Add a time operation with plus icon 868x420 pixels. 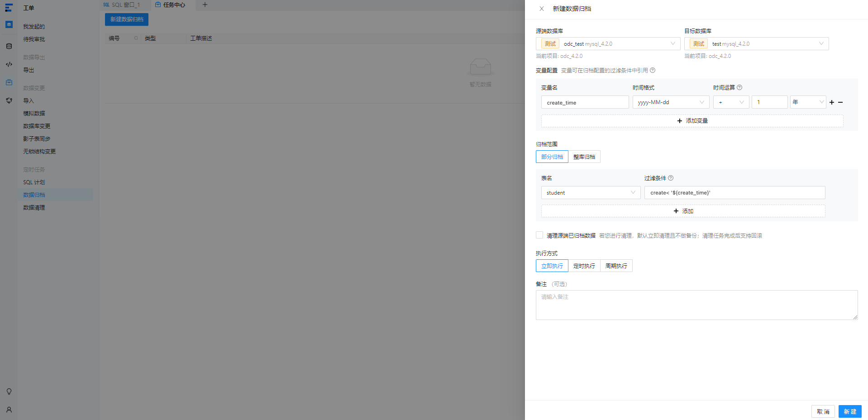point(832,102)
